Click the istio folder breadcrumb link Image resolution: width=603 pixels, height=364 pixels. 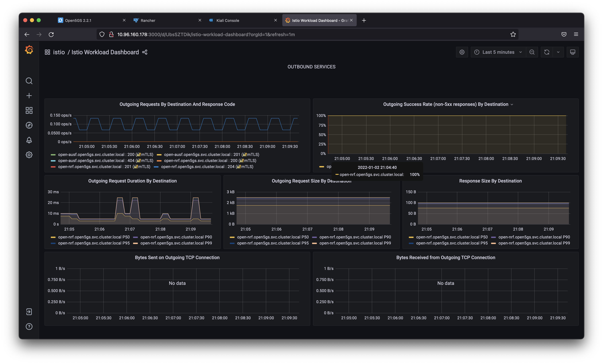59,52
